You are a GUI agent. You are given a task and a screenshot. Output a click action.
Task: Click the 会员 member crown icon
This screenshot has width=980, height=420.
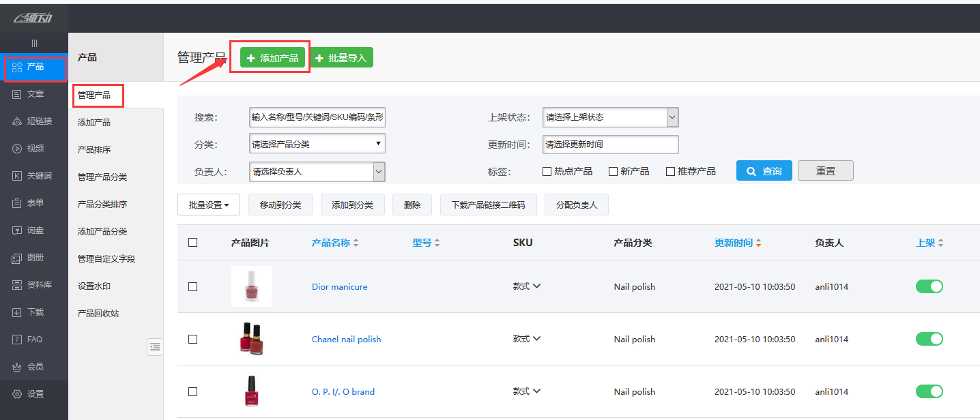click(x=17, y=367)
